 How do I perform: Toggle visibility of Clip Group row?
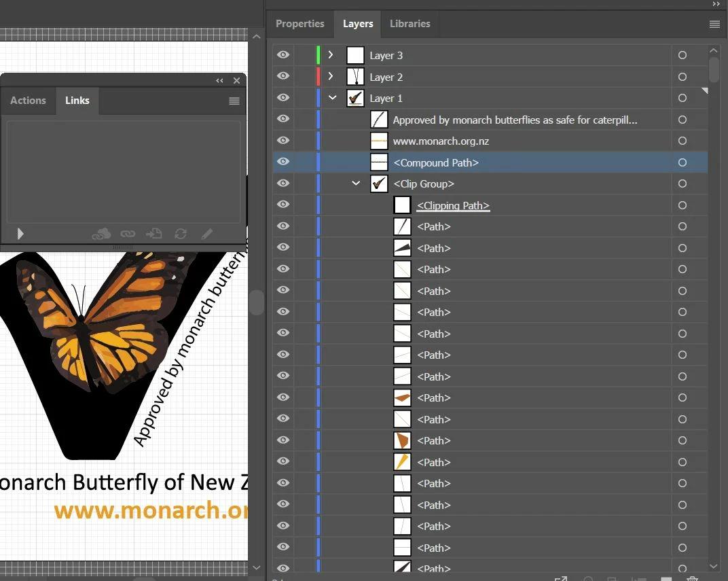[283, 183]
